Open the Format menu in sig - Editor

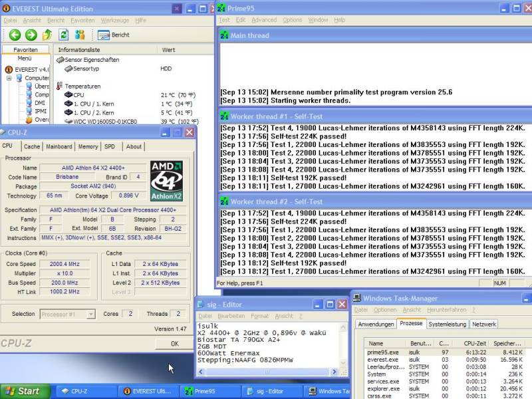(x=259, y=317)
